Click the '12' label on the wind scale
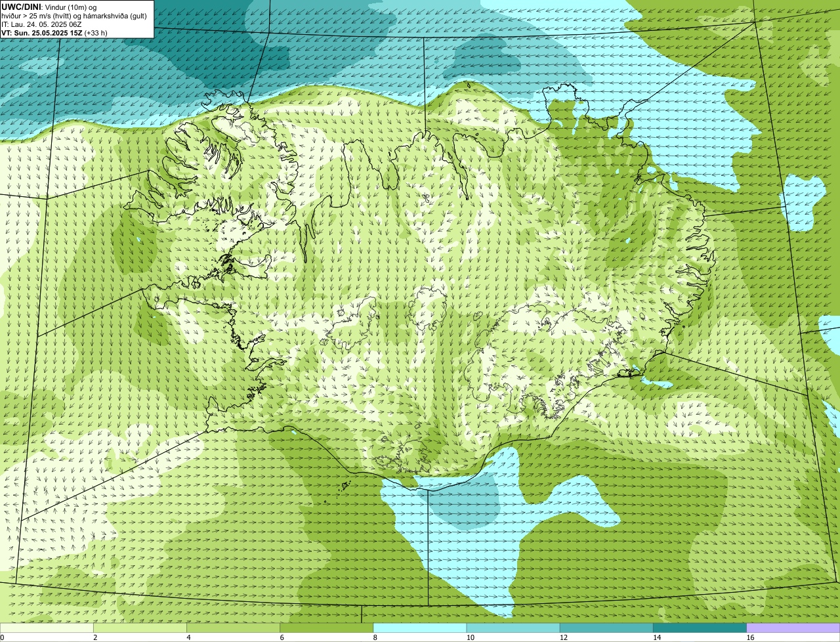The height and width of the screenshot is (642, 840). 564,637
